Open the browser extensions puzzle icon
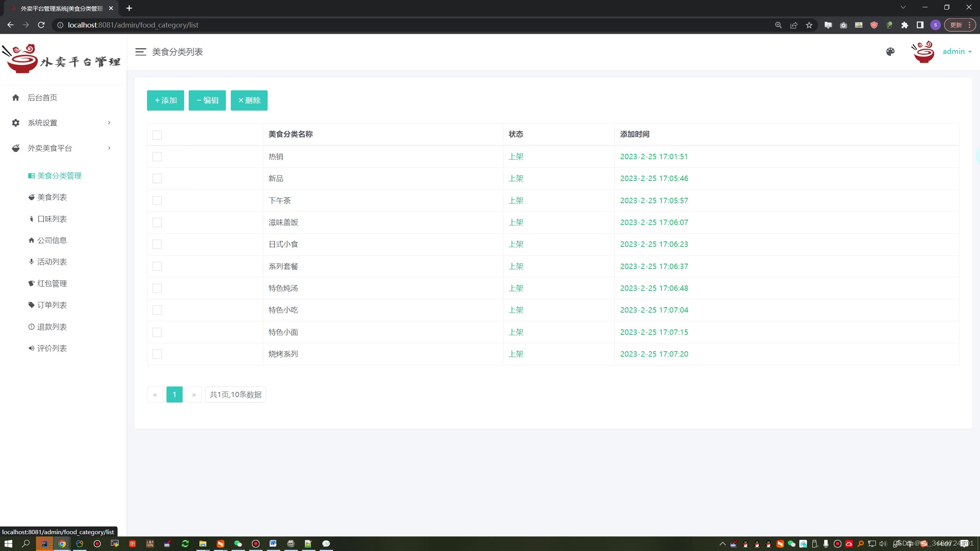Viewport: 980px width, 551px height. [x=905, y=25]
